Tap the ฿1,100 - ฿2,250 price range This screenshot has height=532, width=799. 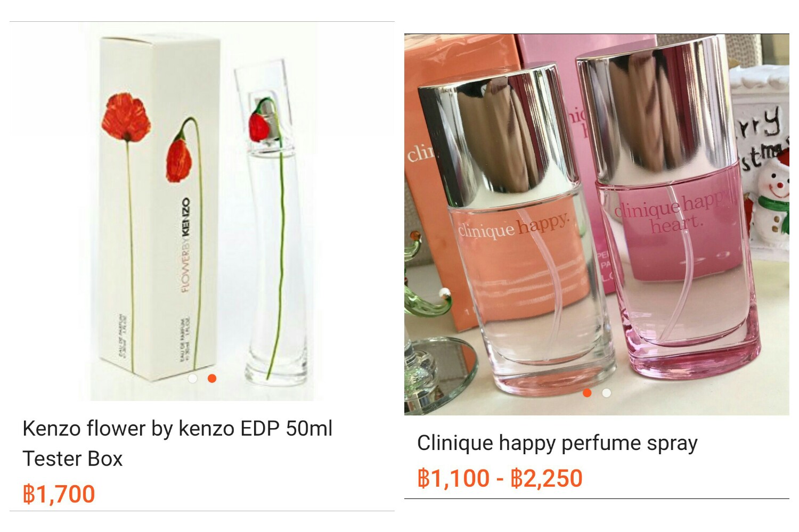[500, 478]
